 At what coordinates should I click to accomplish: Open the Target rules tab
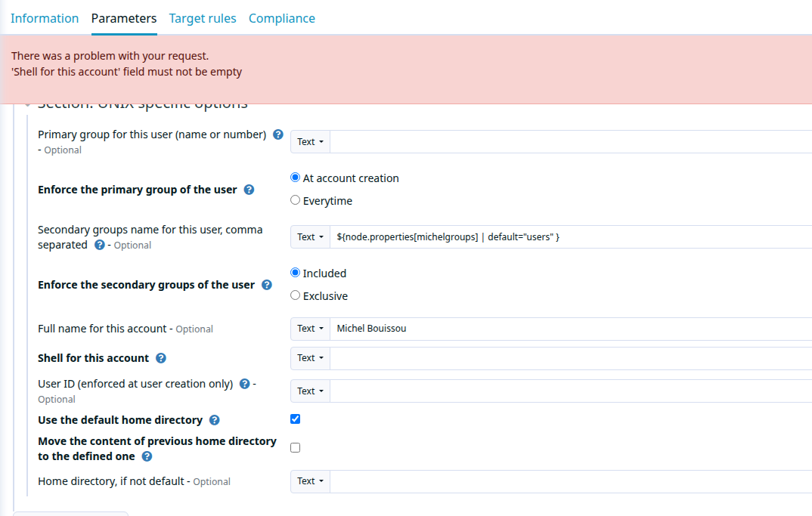point(203,18)
